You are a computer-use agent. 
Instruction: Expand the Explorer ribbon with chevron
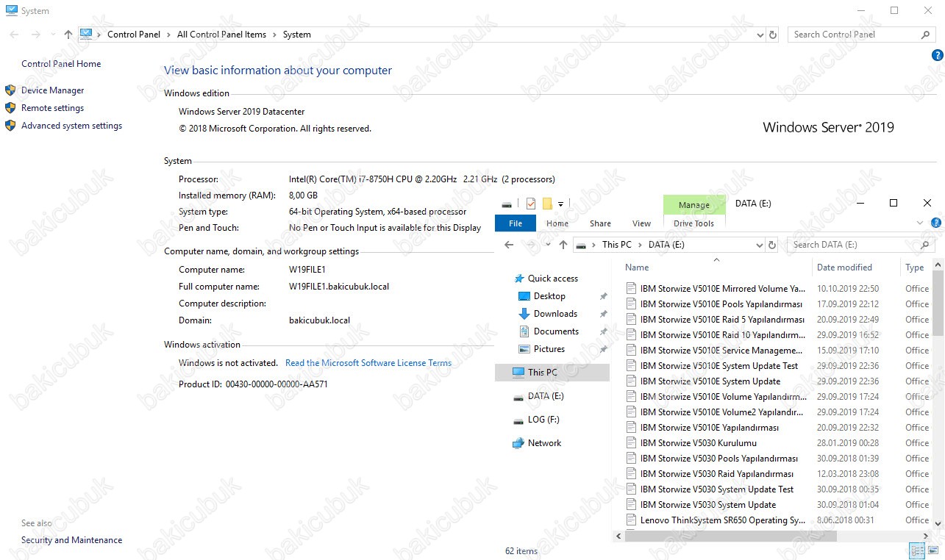[x=920, y=223]
